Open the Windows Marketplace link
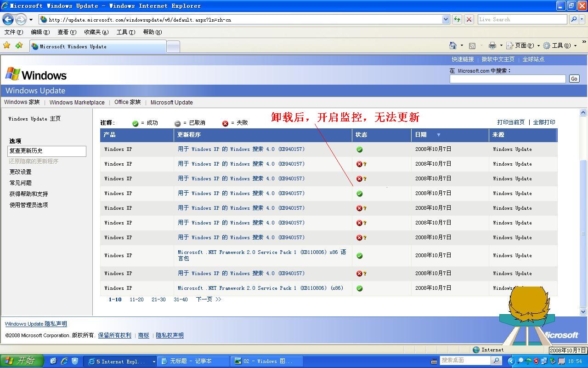 [x=77, y=102]
